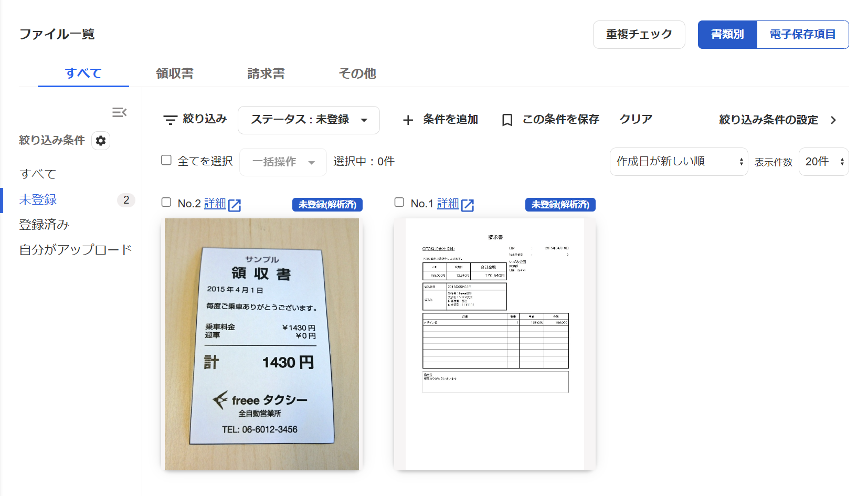Click the 絞り込み label in filter bar
868x496 pixels.
[205, 119]
